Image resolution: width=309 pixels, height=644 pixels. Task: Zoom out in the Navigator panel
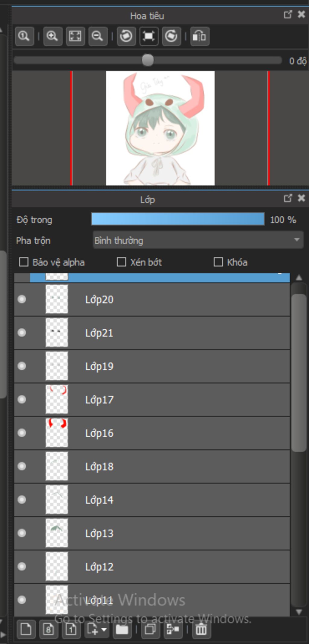pos(97,36)
